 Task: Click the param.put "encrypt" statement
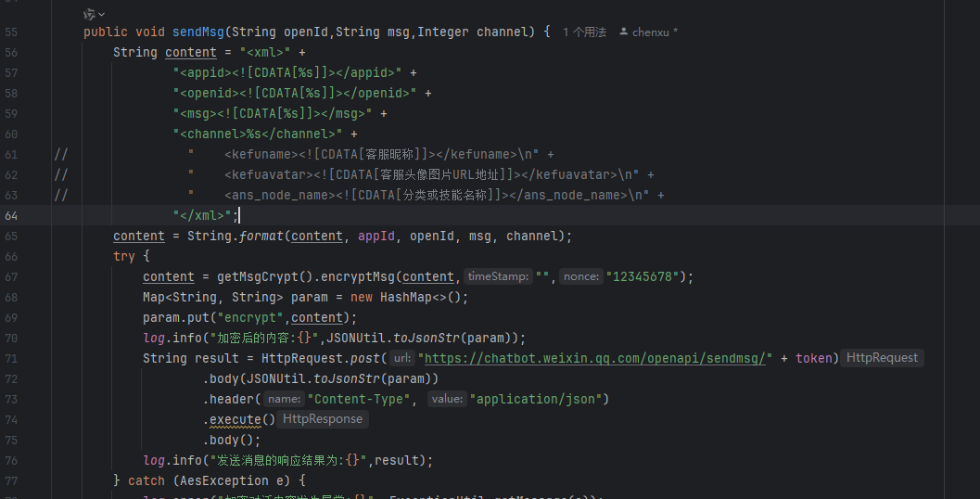pos(250,317)
